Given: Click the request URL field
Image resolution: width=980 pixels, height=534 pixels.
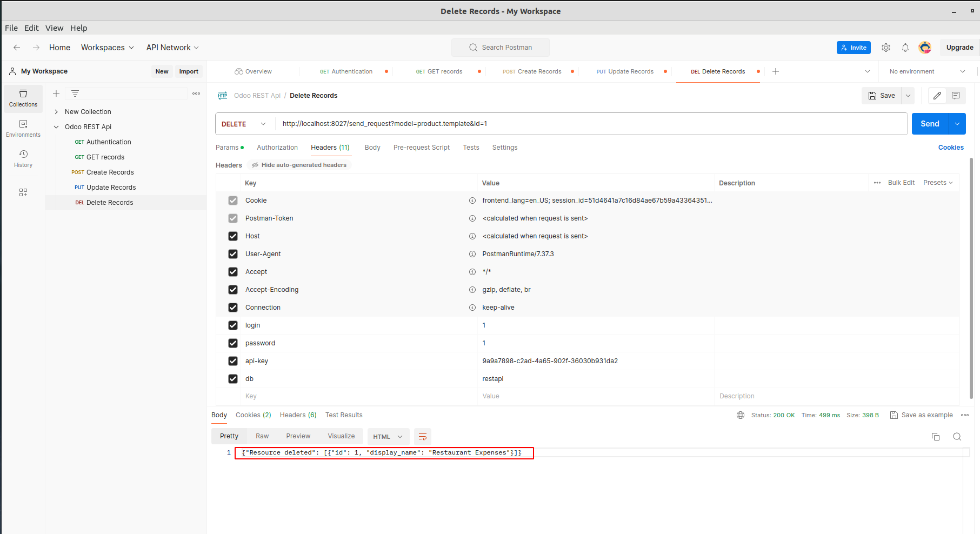Looking at the screenshot, I should click(x=591, y=124).
